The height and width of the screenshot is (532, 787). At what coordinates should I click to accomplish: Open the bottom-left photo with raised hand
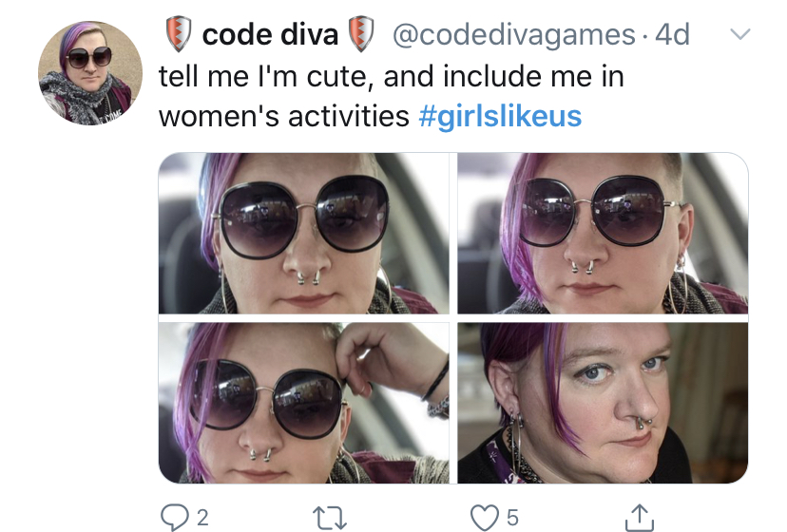tap(303, 403)
